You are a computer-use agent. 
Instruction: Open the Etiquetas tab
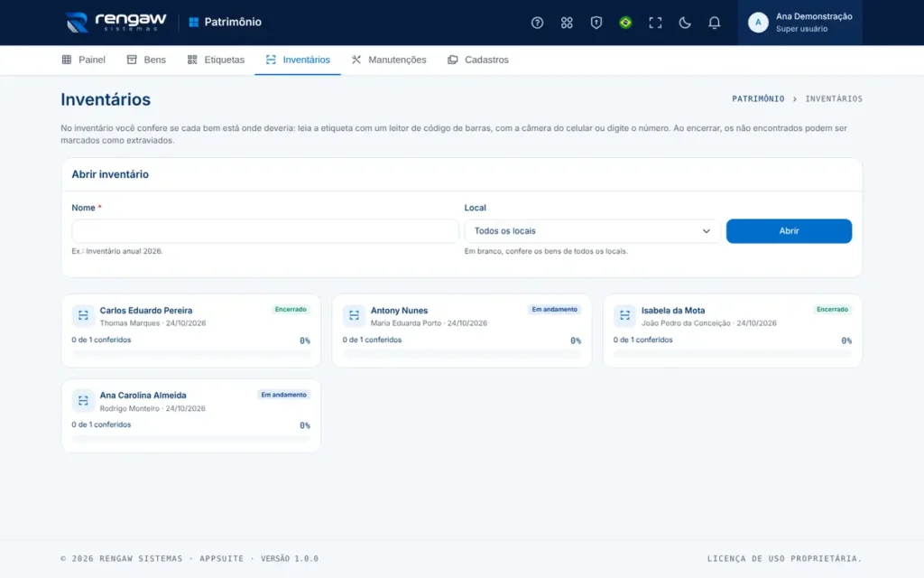pos(216,60)
